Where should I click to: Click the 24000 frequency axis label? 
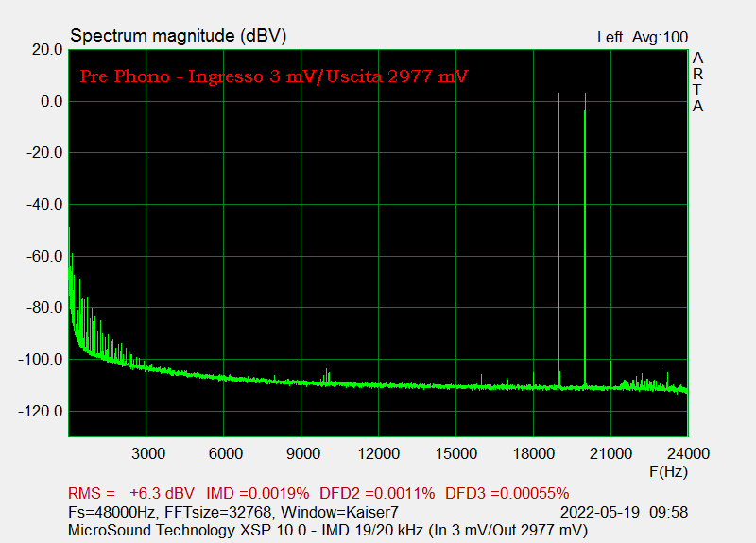click(x=688, y=454)
